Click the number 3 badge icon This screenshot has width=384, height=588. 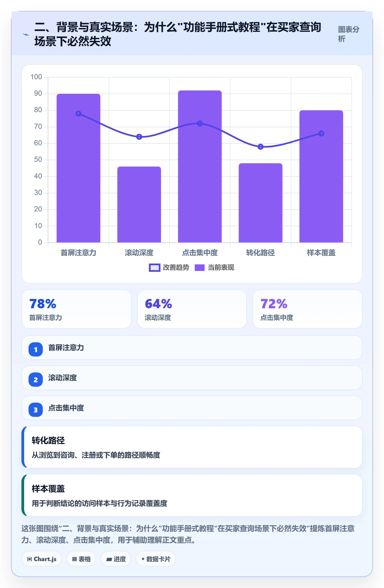pos(36,410)
